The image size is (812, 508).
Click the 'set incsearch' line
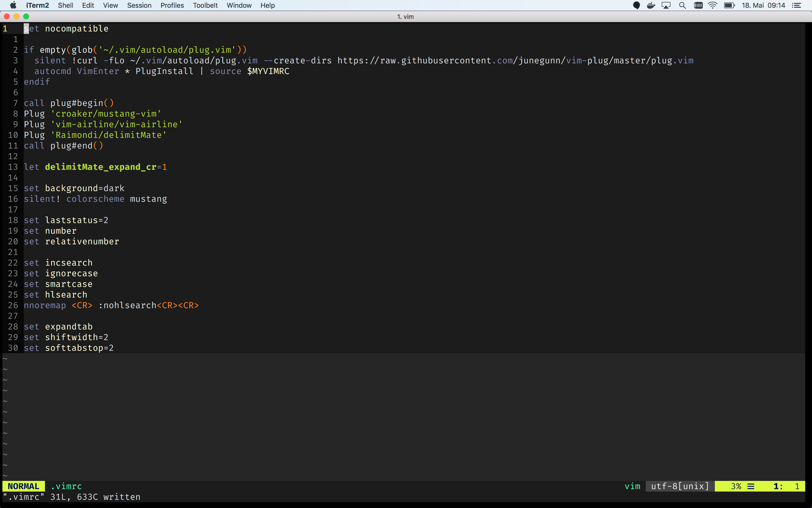click(x=58, y=263)
